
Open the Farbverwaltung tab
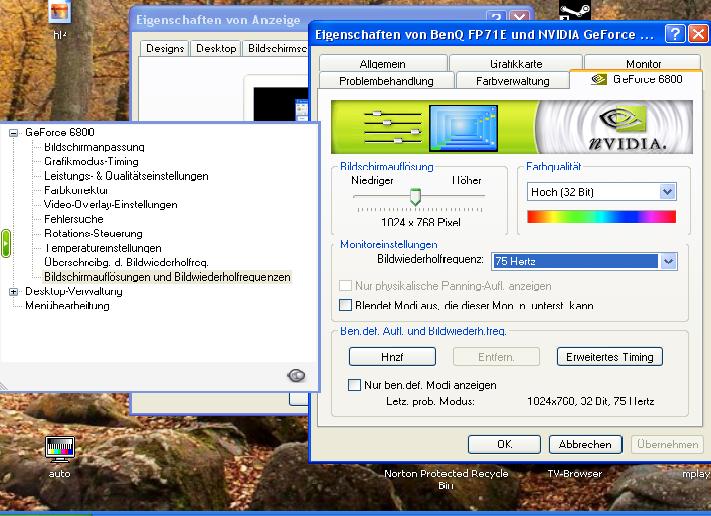point(512,81)
